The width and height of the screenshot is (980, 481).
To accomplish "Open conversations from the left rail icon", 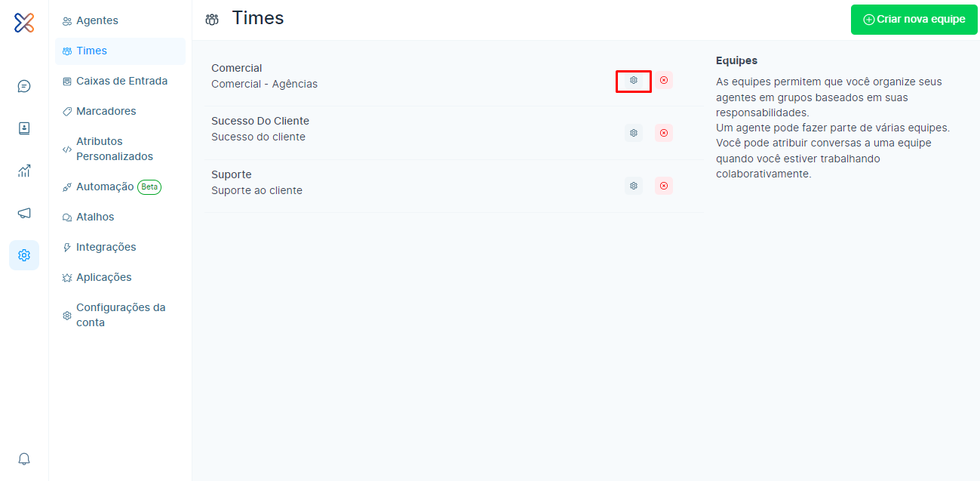I will (24, 86).
